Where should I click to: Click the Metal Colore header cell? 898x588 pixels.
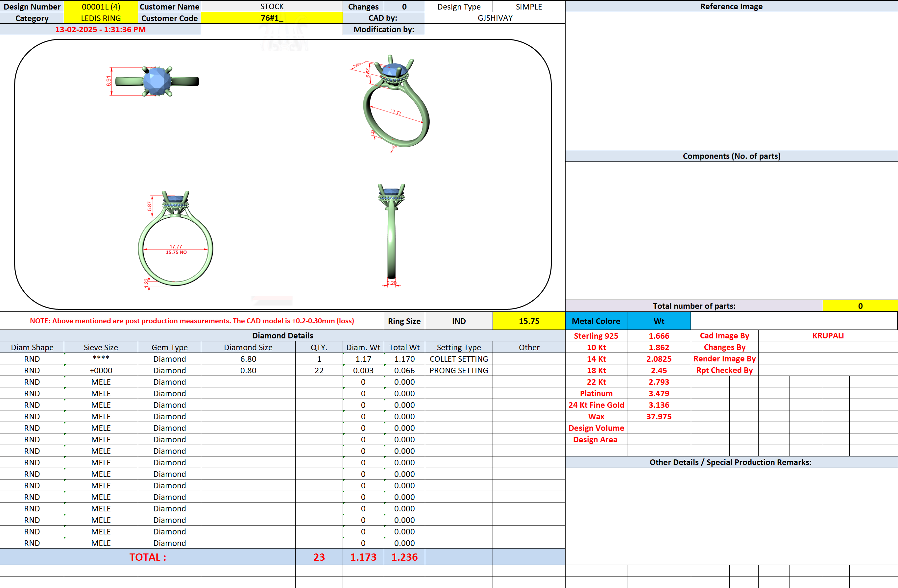pos(596,321)
